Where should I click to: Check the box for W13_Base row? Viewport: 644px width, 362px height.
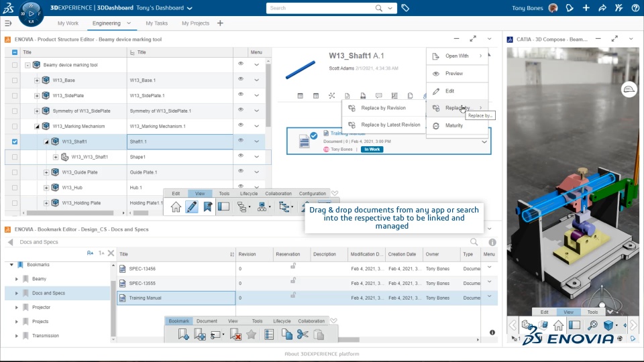(x=15, y=80)
